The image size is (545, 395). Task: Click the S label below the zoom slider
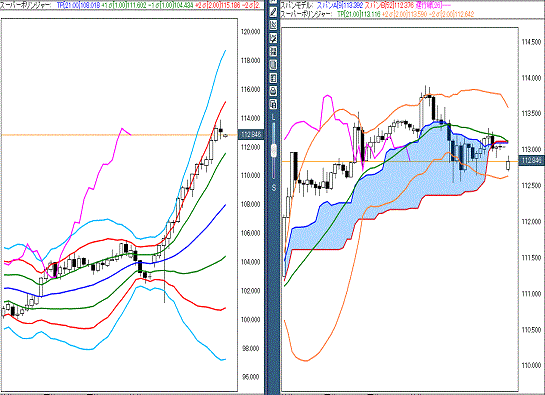[x=274, y=188]
